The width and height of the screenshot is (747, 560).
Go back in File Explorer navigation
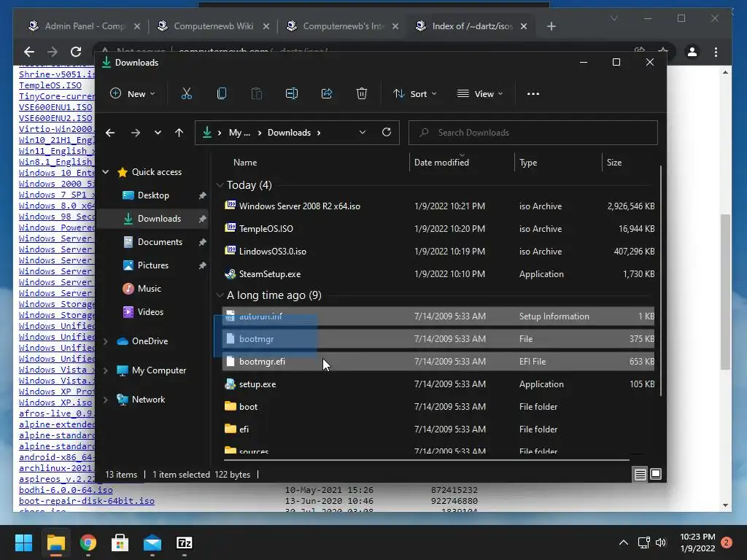click(x=110, y=133)
